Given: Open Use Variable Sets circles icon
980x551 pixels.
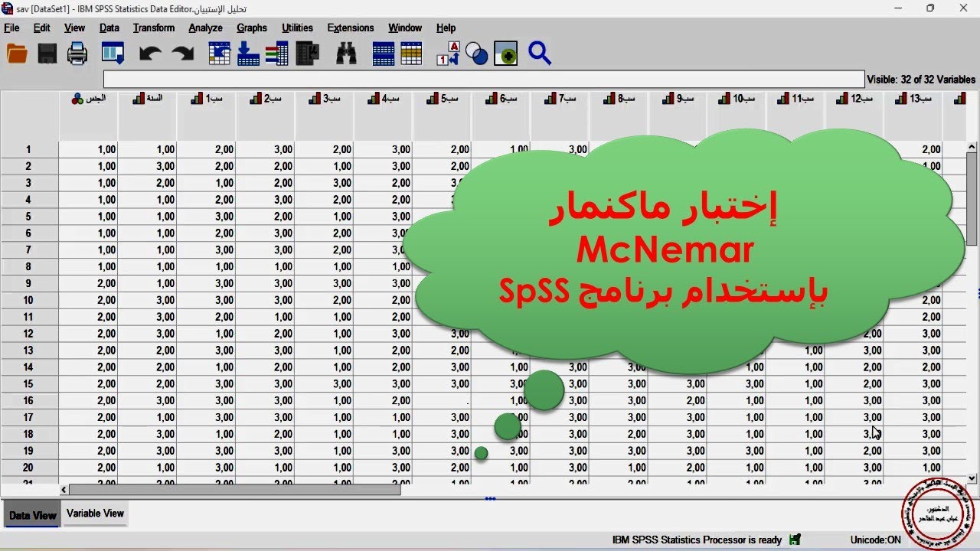Looking at the screenshot, I should pos(476,54).
